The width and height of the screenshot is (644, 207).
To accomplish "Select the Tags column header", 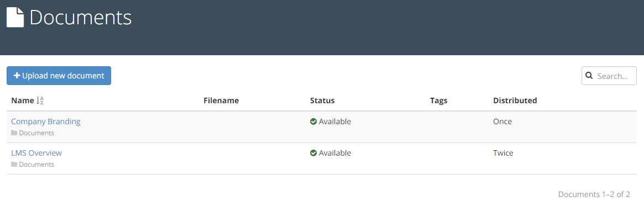I will (x=439, y=100).
